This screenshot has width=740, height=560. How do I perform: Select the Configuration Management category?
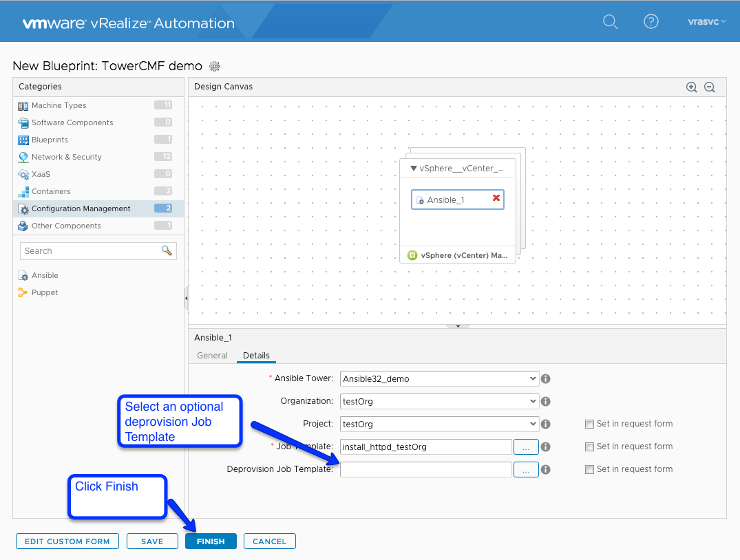(98, 208)
